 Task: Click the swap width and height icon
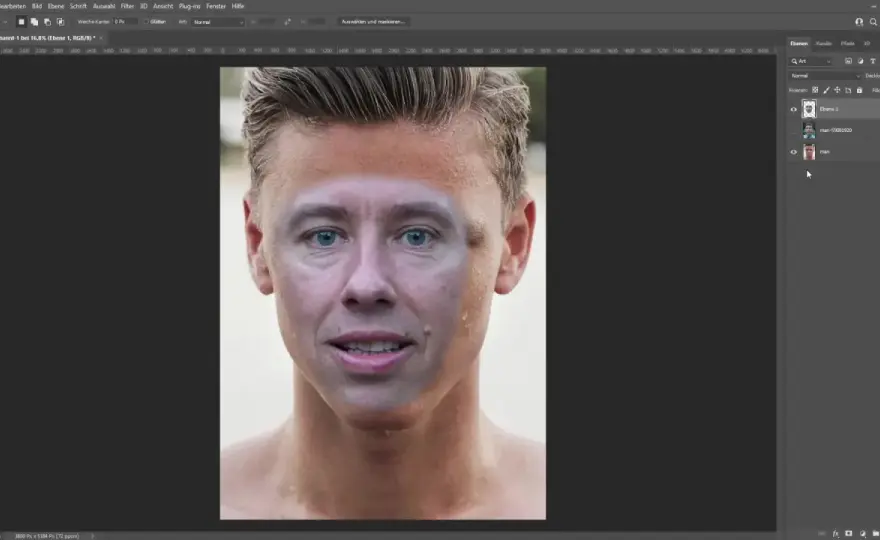click(287, 22)
